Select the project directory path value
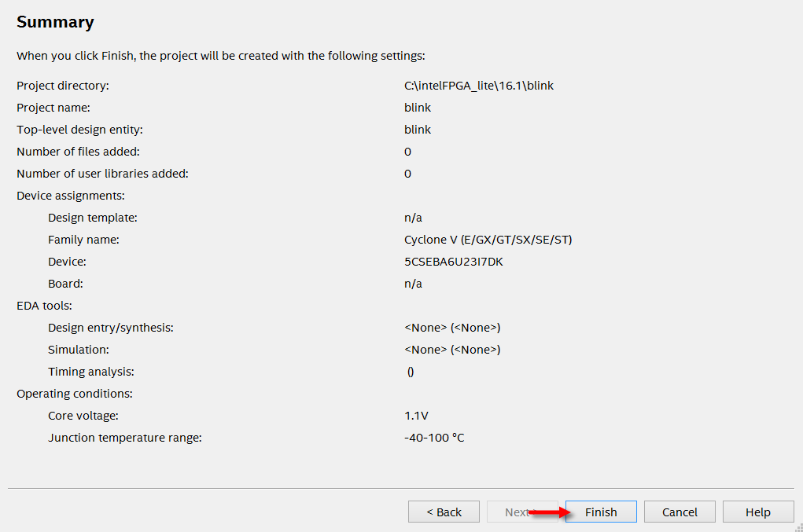This screenshot has height=532, width=803. tap(479, 85)
